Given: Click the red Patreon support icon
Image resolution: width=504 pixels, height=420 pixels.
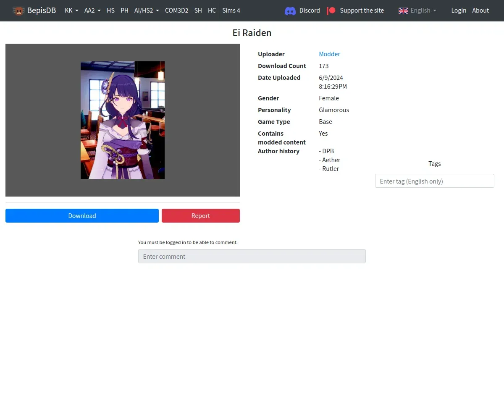Looking at the screenshot, I should pyautogui.click(x=331, y=10).
